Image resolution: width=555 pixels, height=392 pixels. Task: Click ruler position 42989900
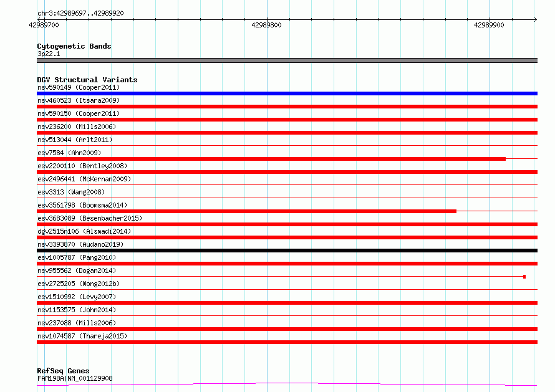(489, 25)
